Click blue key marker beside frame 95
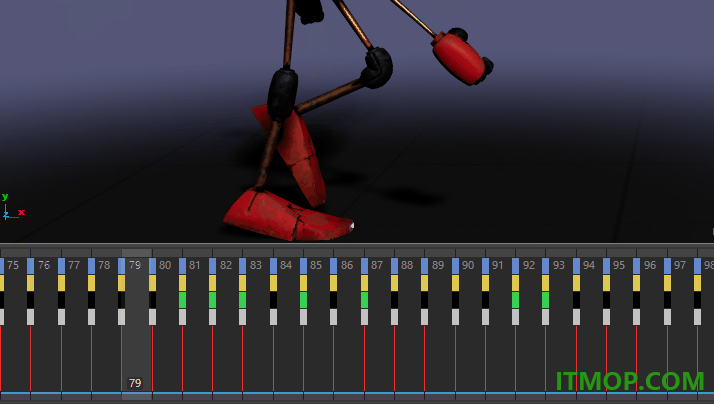The width and height of the screenshot is (714, 404). tap(607, 266)
